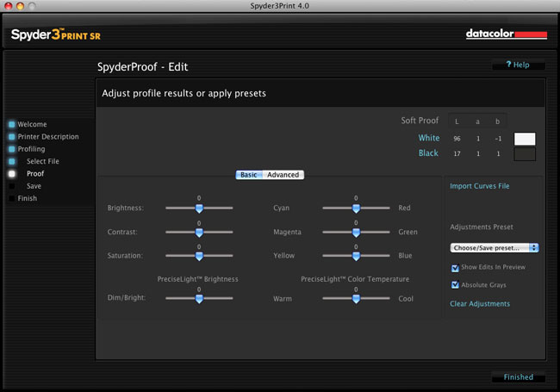Switch to the Advanced tab
The height and width of the screenshot is (392, 560).
283,175
